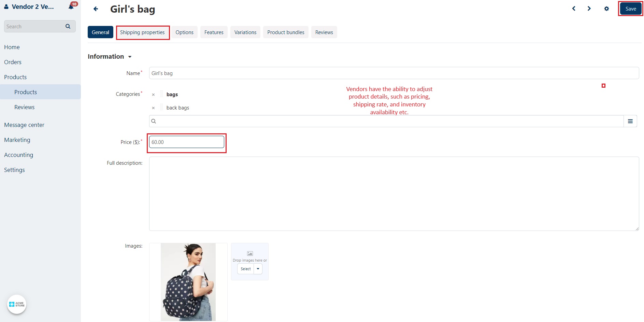
Task: Click the Price field showing 60.00
Action: pyautogui.click(x=187, y=142)
